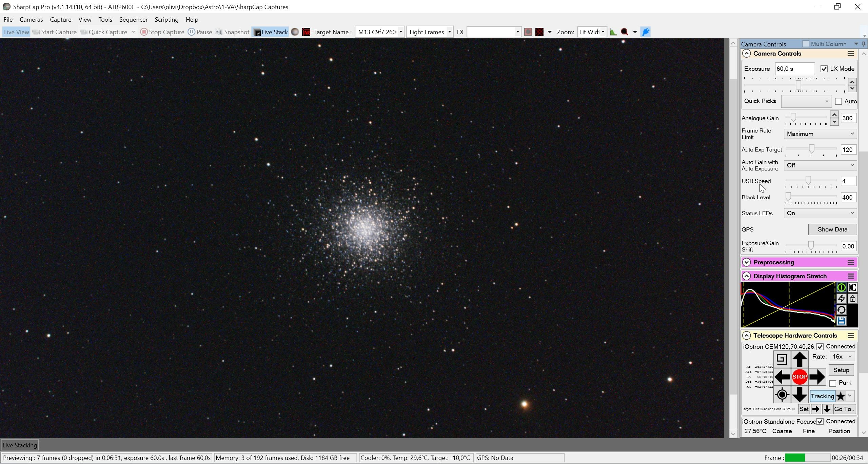Open Telescope Hardware Controls hamburger menu
868x464 pixels.
851,336
